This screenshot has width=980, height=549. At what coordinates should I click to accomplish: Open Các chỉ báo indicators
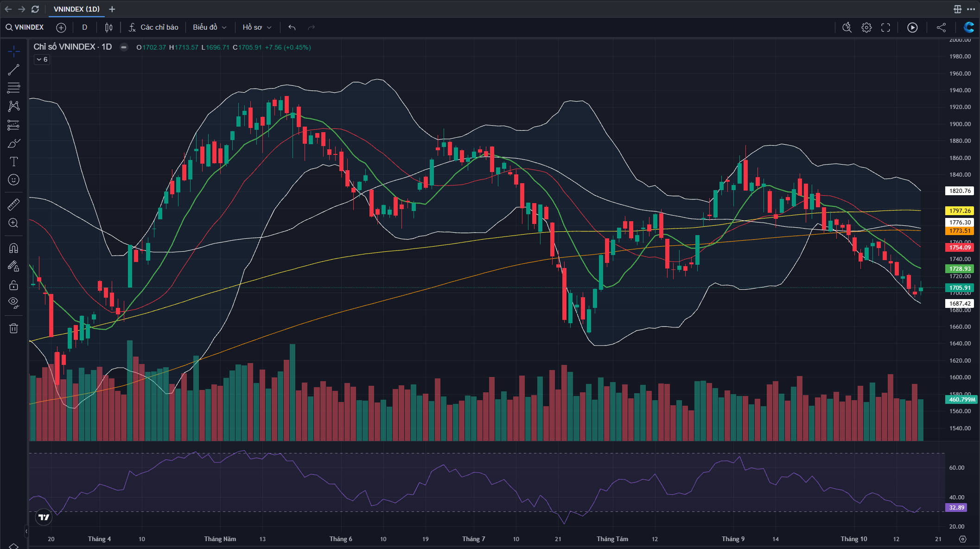(x=153, y=27)
